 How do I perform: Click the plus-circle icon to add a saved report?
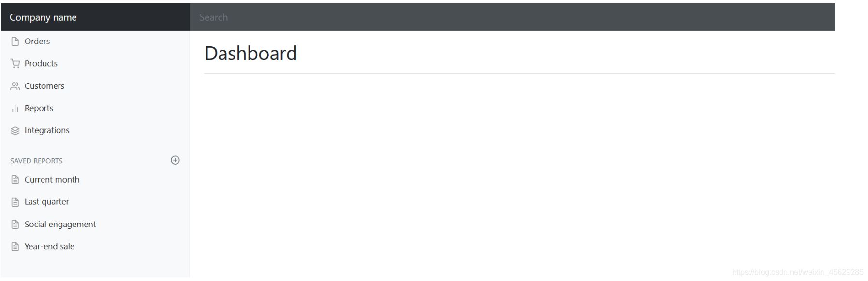tap(175, 160)
